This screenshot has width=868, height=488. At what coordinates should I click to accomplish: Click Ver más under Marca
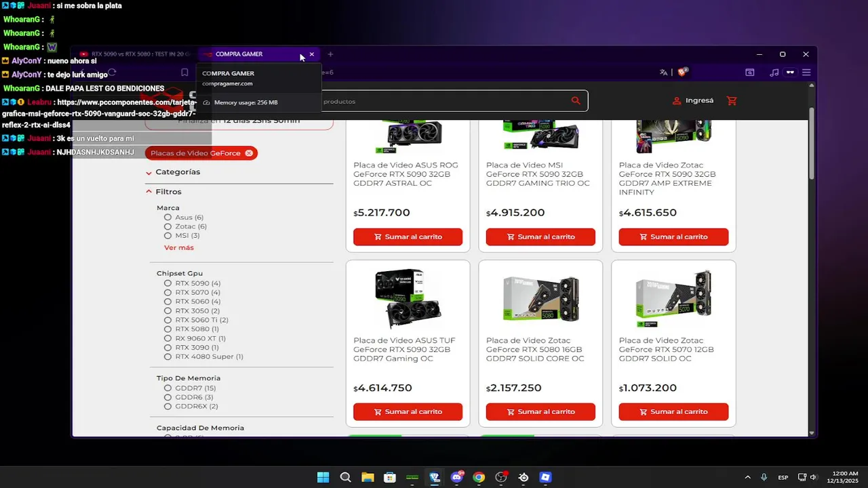[x=179, y=248]
